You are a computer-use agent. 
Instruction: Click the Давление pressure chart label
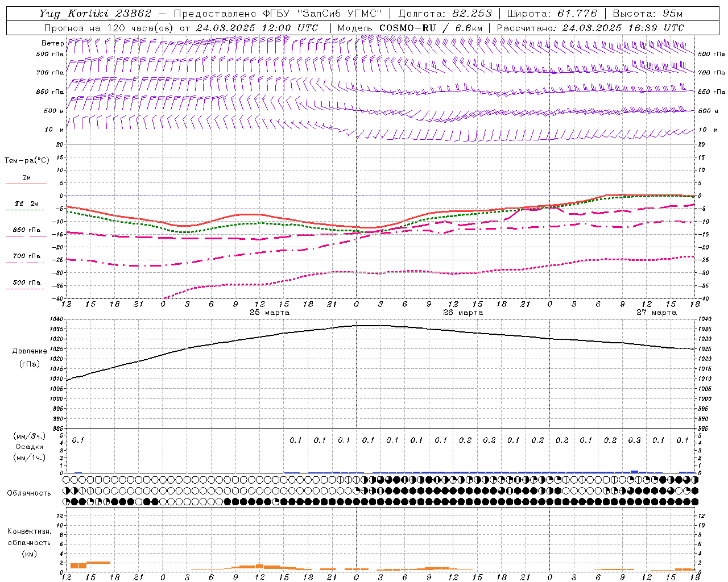pyautogui.click(x=30, y=351)
